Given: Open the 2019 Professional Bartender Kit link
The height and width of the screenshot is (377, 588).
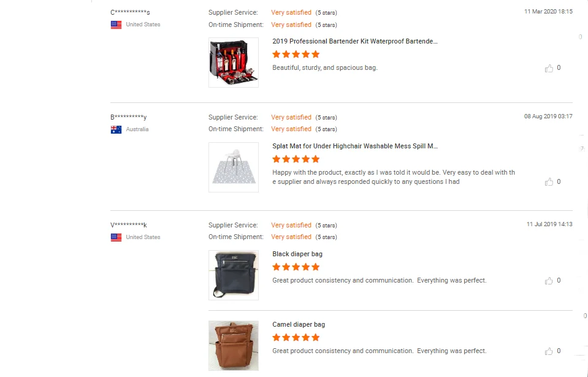Looking at the screenshot, I should pyautogui.click(x=355, y=41).
